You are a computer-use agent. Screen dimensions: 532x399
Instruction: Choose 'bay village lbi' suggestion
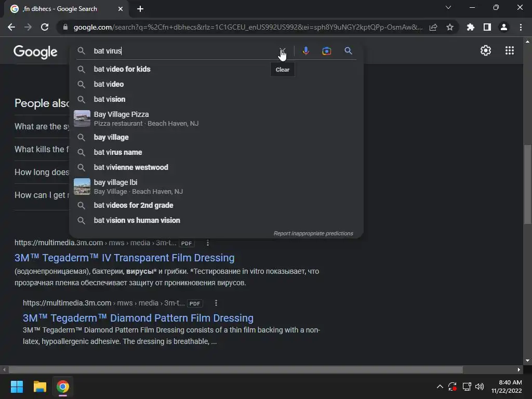click(x=216, y=187)
